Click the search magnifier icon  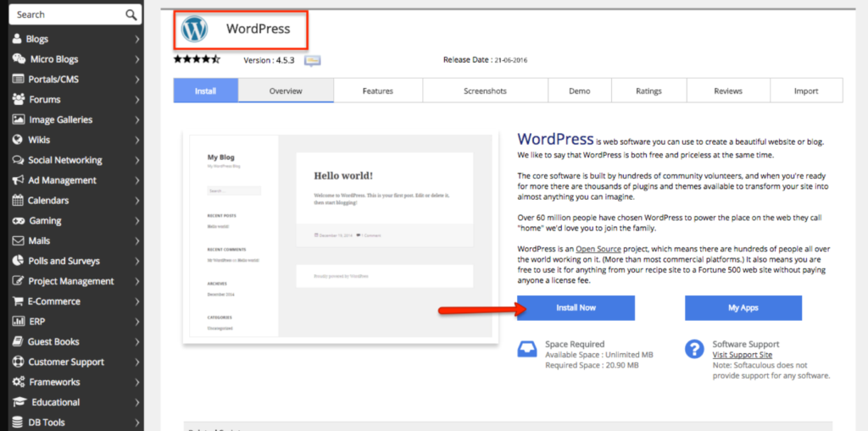coord(131,15)
